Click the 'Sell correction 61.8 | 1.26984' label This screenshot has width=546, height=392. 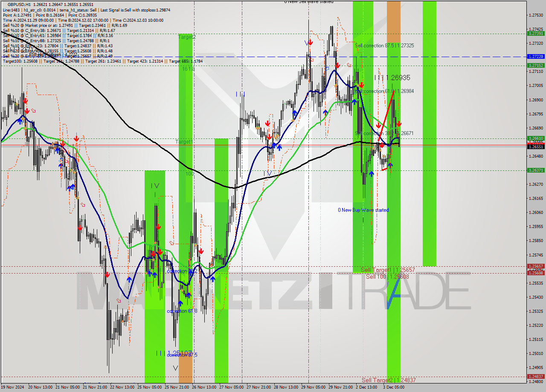click(x=384, y=91)
